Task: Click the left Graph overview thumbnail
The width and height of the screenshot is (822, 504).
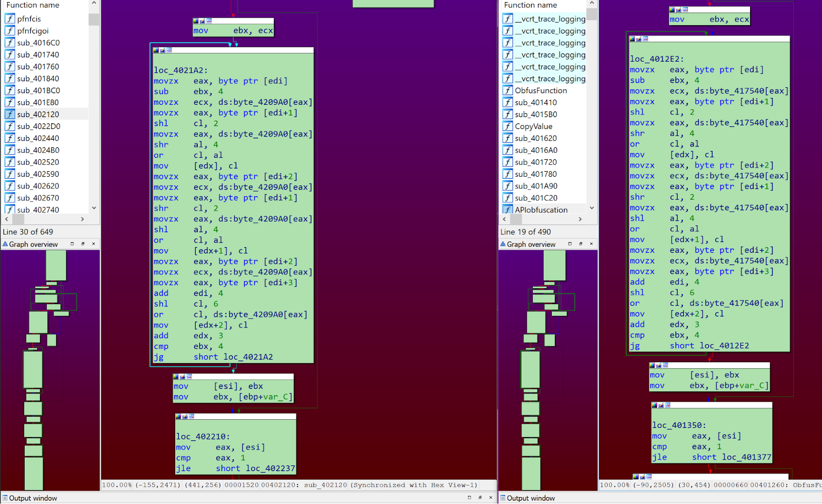Action: [x=50, y=370]
